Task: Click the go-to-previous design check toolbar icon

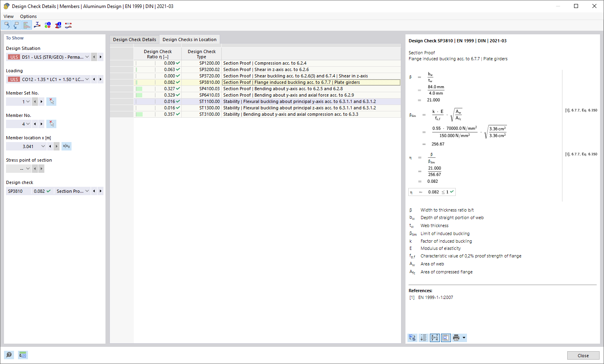Action: 6,25
